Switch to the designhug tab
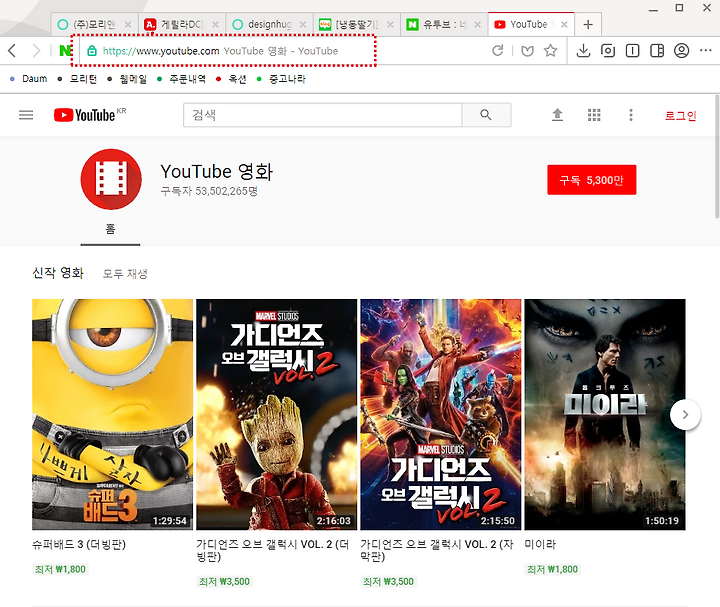 269,24
